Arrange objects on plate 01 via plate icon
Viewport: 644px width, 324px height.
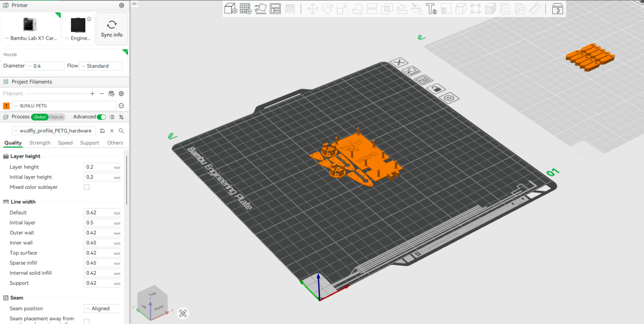(424, 80)
